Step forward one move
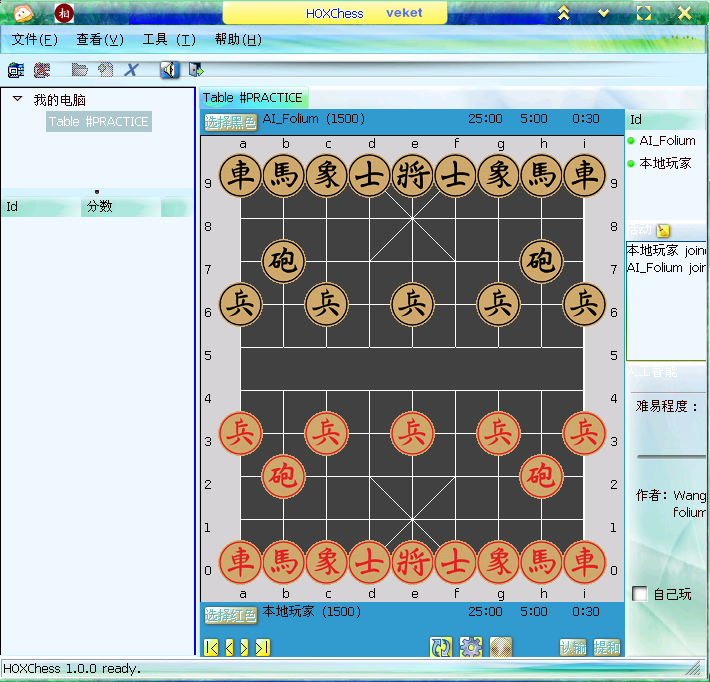Image resolution: width=710 pixels, height=682 pixels. (x=244, y=648)
